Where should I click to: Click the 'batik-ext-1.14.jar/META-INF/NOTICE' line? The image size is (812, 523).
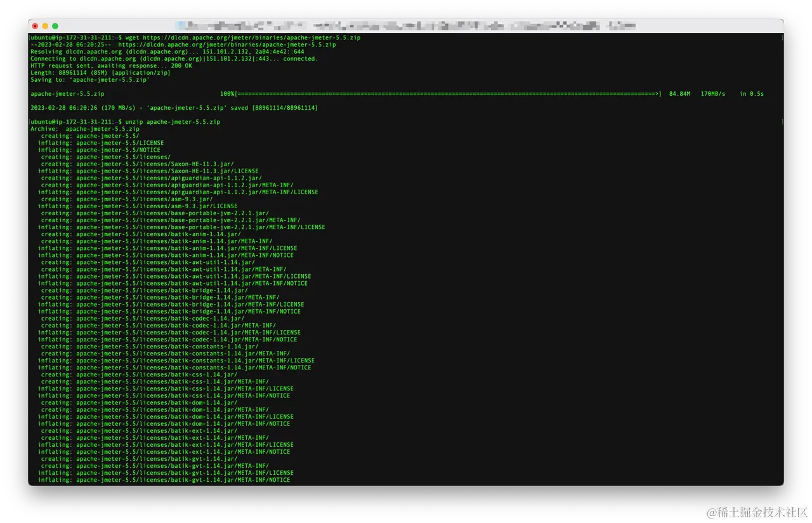(164, 452)
